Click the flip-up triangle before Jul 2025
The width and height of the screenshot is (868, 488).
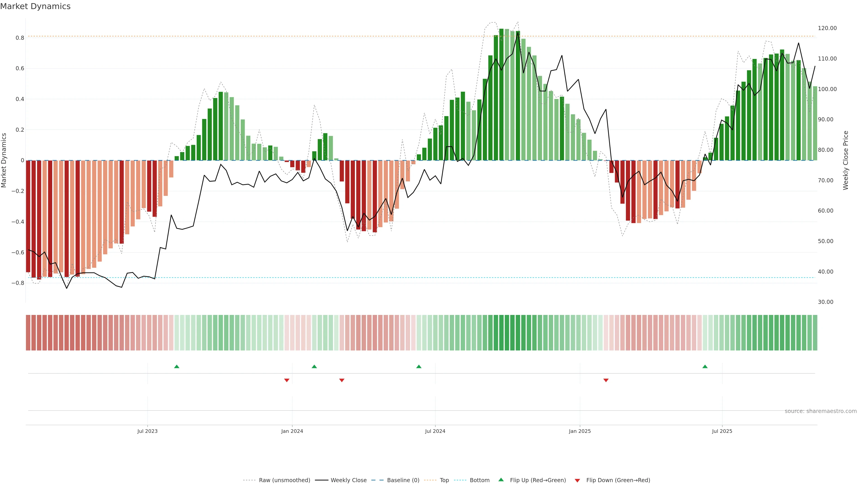[x=705, y=366]
